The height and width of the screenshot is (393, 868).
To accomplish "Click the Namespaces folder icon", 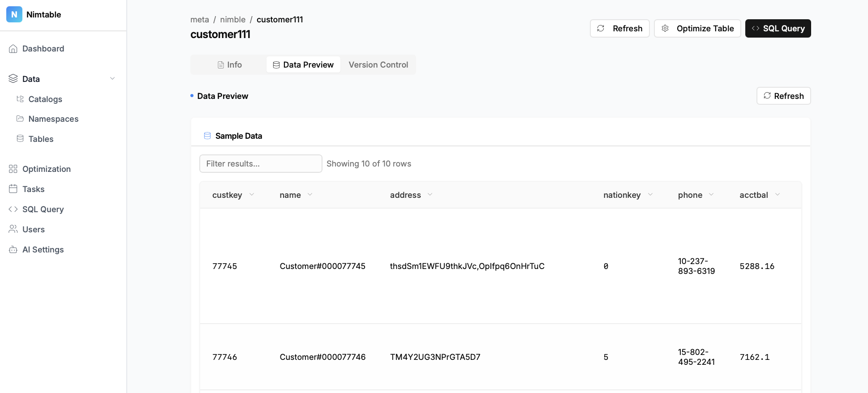I will 20,119.
